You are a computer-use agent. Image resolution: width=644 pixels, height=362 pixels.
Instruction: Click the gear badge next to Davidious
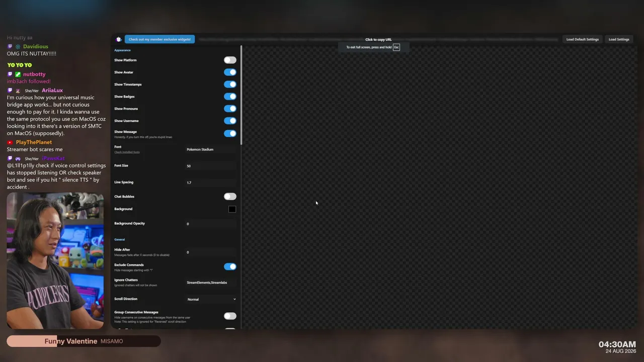tap(18, 47)
